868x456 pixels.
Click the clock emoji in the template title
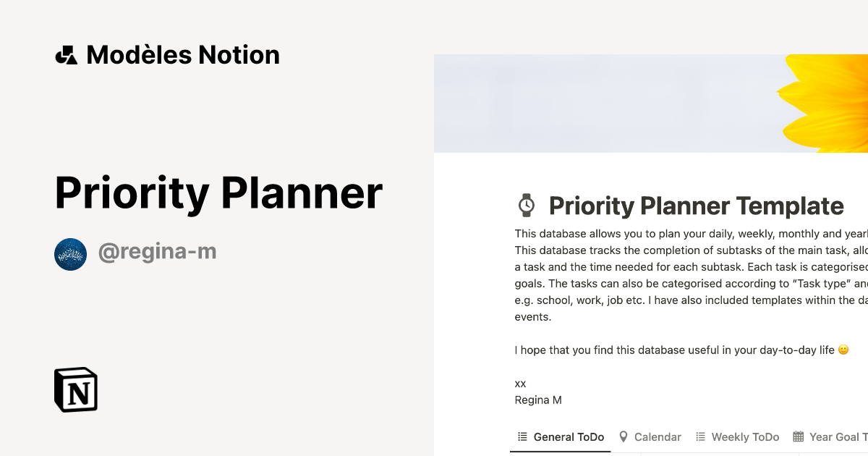526,205
